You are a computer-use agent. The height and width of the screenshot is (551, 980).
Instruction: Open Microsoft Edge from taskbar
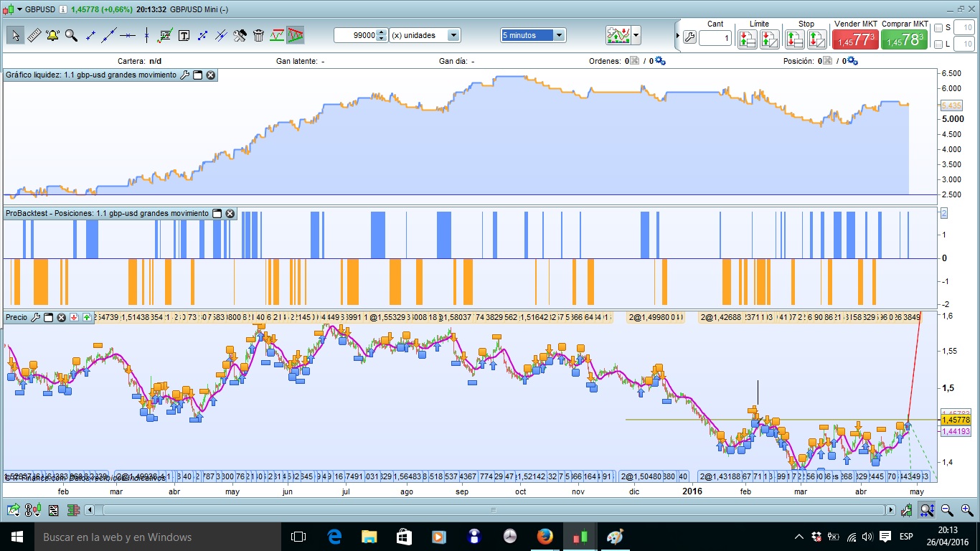pos(334,537)
